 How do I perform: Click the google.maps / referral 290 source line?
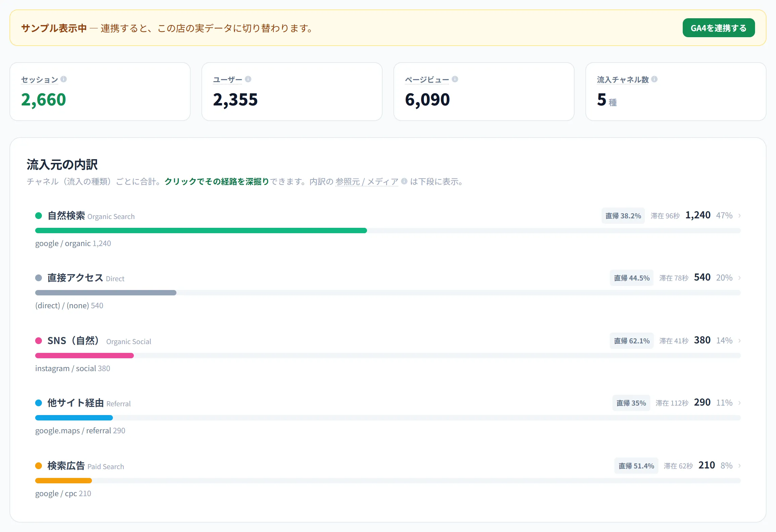pyautogui.click(x=80, y=431)
